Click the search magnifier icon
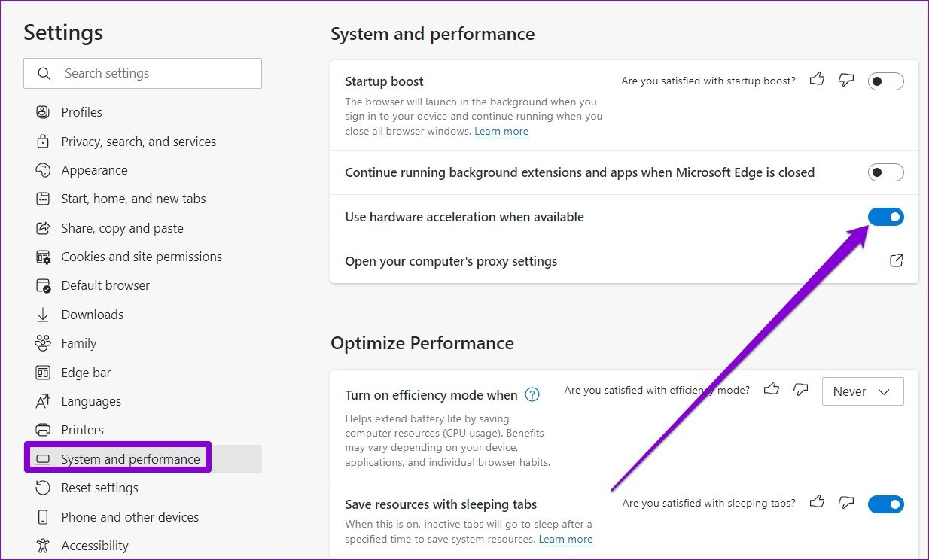The image size is (929, 560). tap(44, 74)
